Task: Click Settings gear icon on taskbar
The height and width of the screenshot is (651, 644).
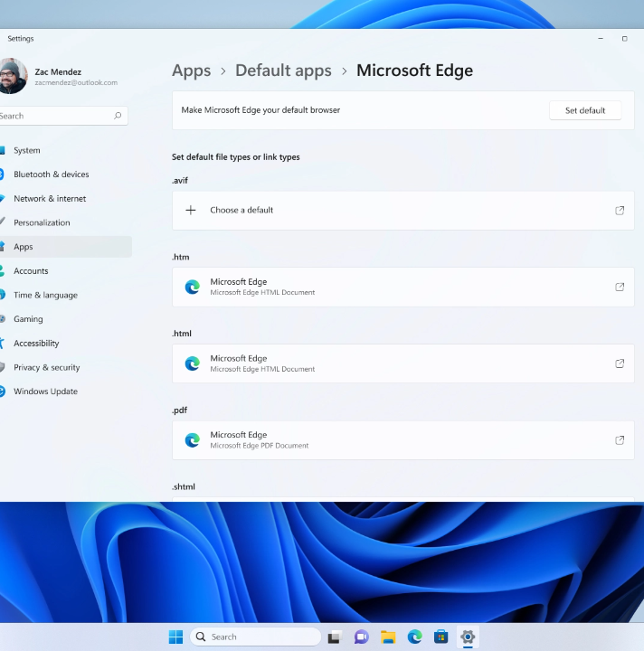Action: tap(468, 637)
